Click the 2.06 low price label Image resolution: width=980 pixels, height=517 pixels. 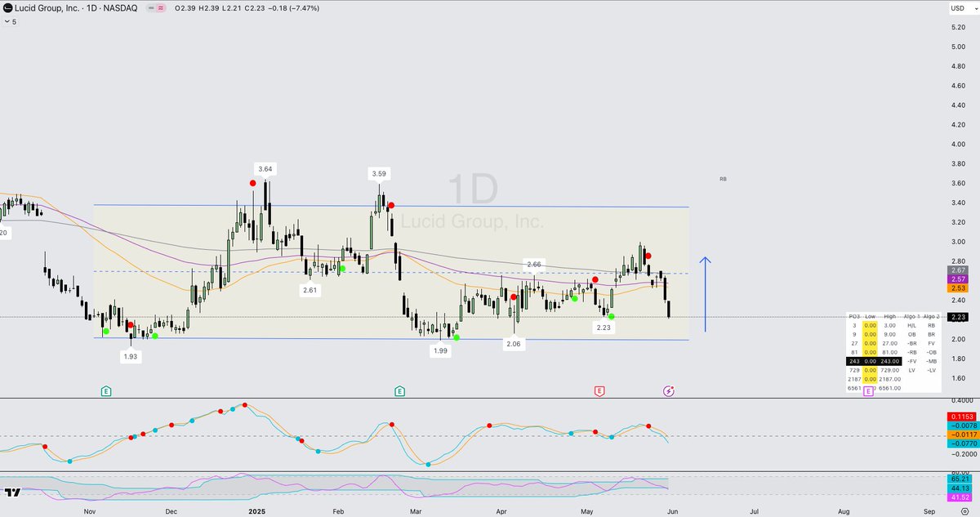(x=513, y=345)
